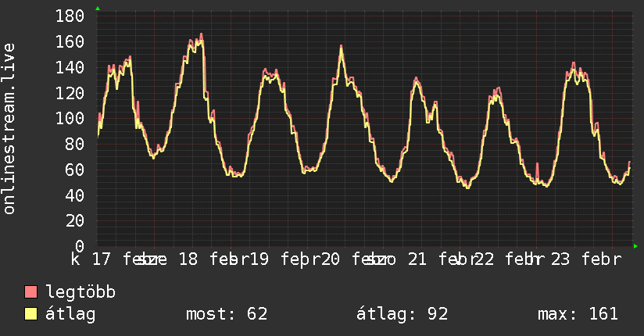This screenshot has width=644, height=336.
Task: Click the 60 label on the y-axis
Action: pyautogui.click(x=76, y=170)
